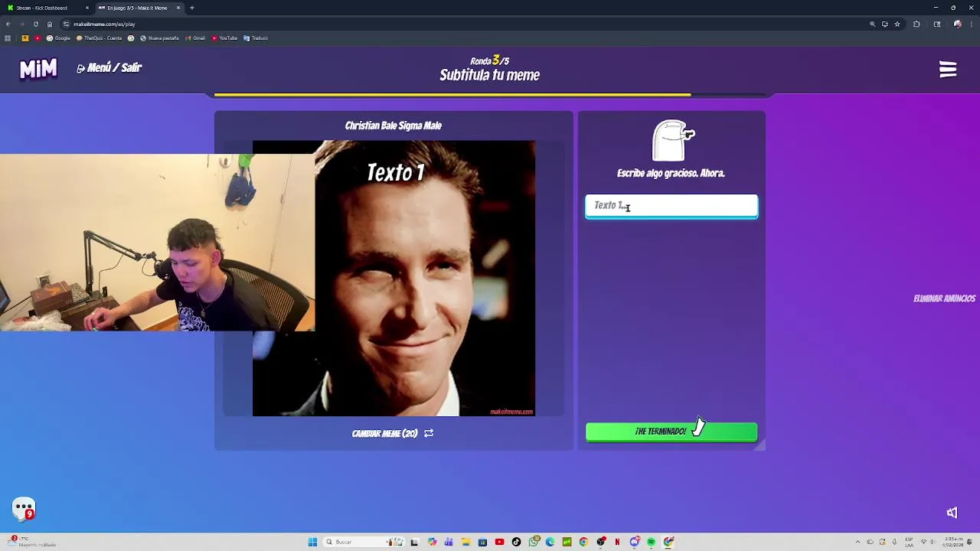Screen dimensions: 980x551
Task: Select the En juego 3/5 Make It Meme tab
Action: [138, 8]
